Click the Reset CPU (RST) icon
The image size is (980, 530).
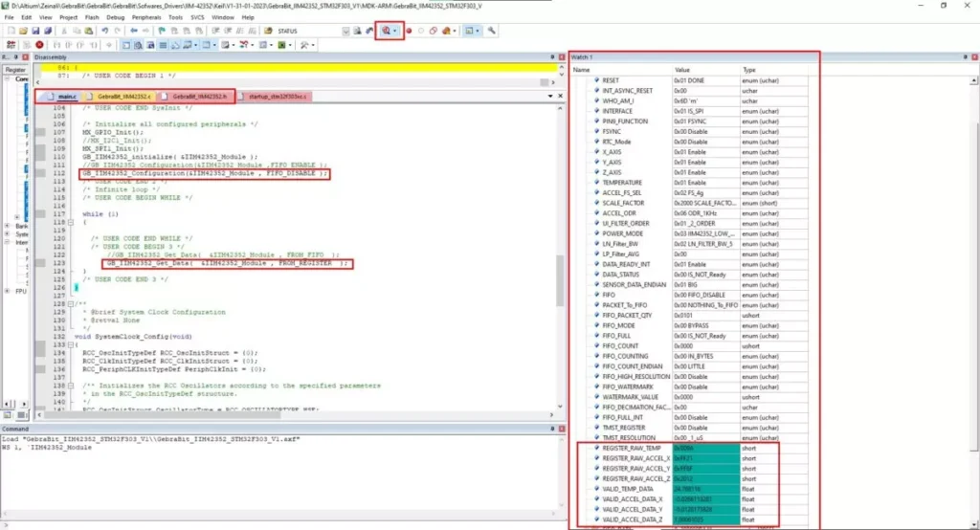(x=11, y=44)
